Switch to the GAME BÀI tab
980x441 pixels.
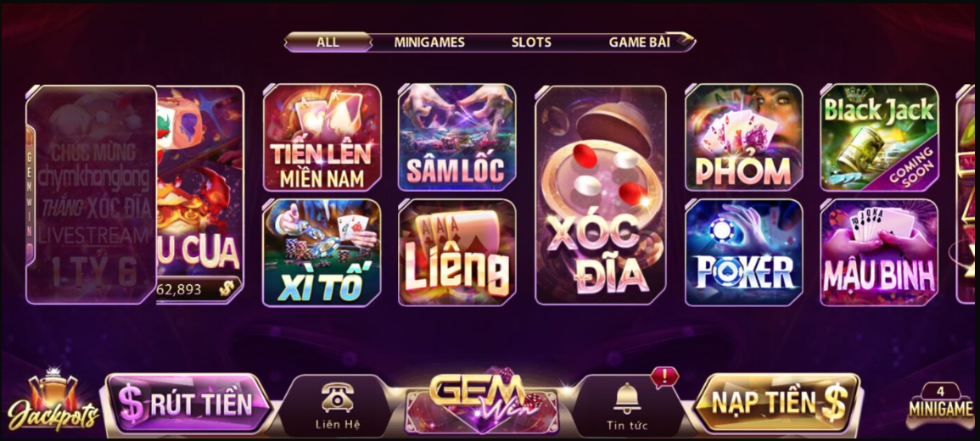click(x=640, y=42)
